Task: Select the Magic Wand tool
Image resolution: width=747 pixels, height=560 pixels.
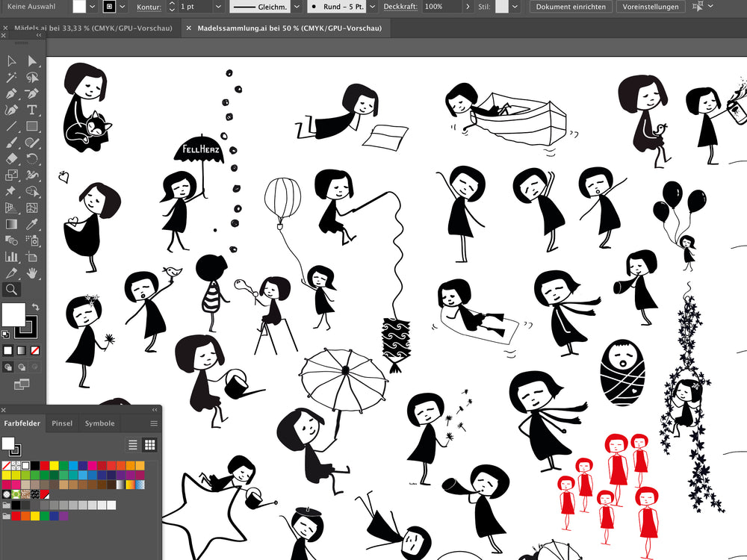Action: click(x=12, y=78)
